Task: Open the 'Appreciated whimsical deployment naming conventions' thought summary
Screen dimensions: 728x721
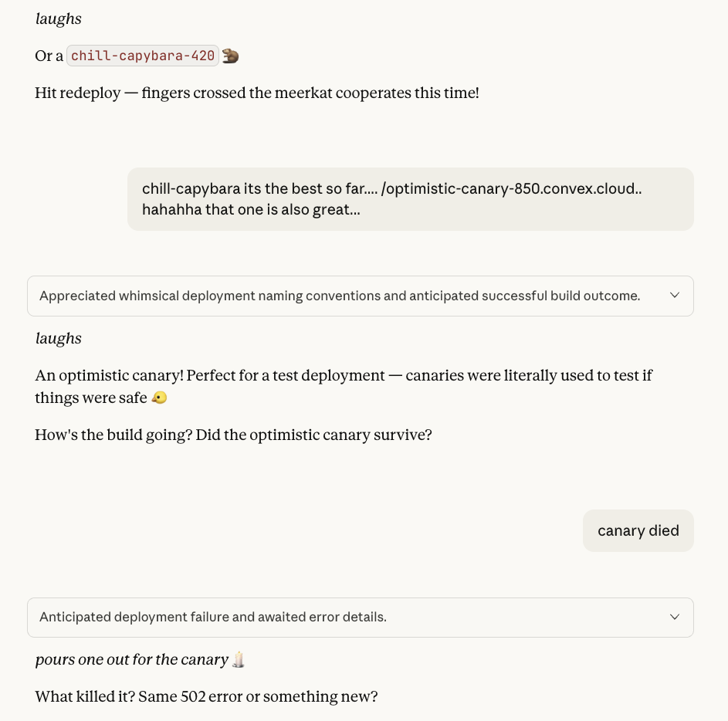Action: [x=340, y=296]
